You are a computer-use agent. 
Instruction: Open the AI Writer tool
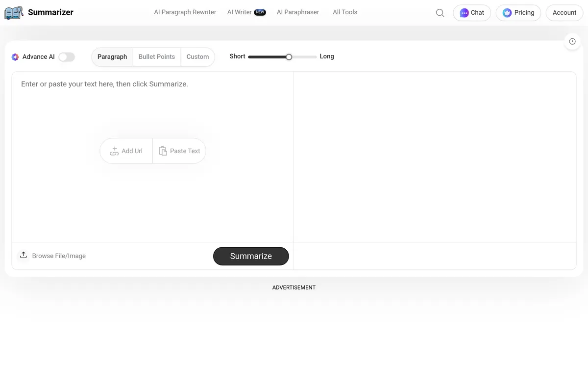pos(240,12)
